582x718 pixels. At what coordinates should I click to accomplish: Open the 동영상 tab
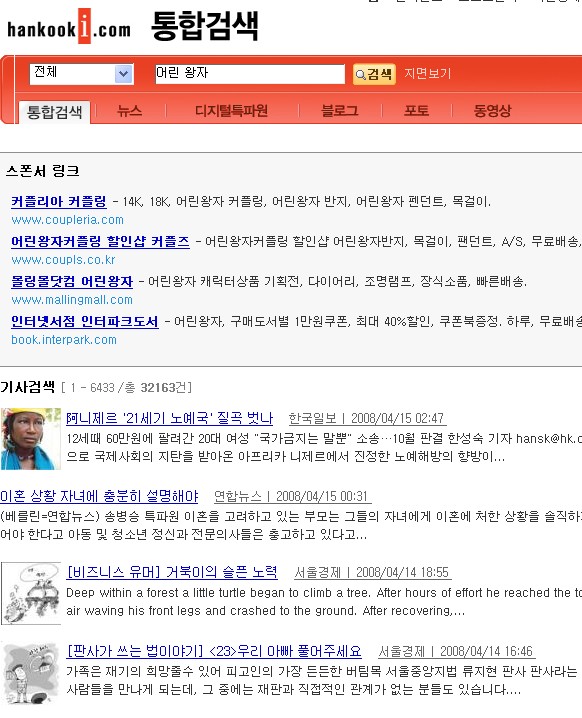[492, 111]
